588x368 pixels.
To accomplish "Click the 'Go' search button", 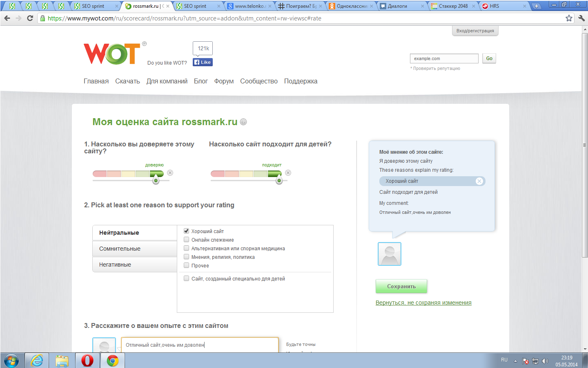I will 489,58.
